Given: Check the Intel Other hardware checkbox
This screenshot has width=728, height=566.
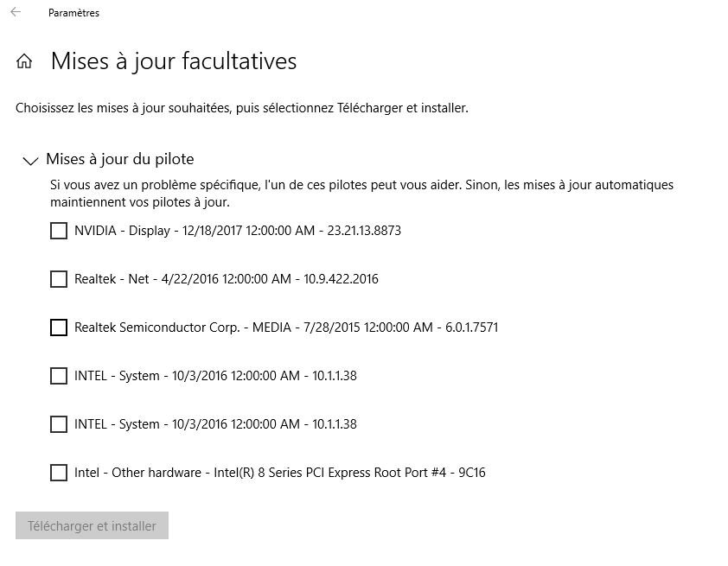Looking at the screenshot, I should [x=59, y=473].
